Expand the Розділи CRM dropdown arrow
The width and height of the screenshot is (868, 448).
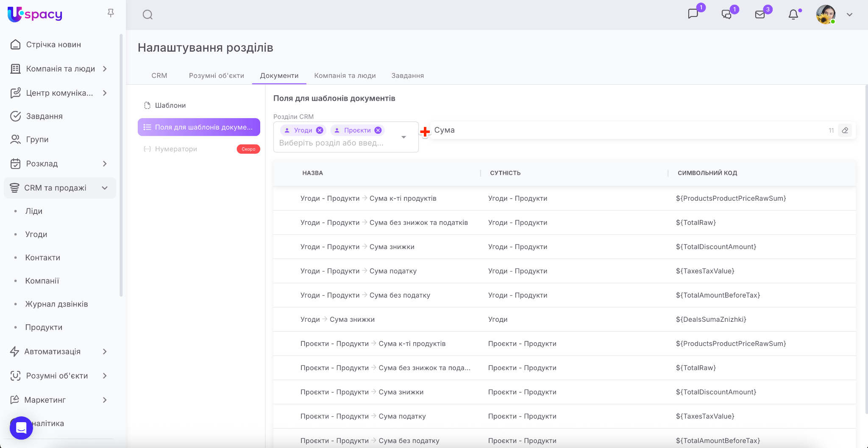pyautogui.click(x=403, y=137)
